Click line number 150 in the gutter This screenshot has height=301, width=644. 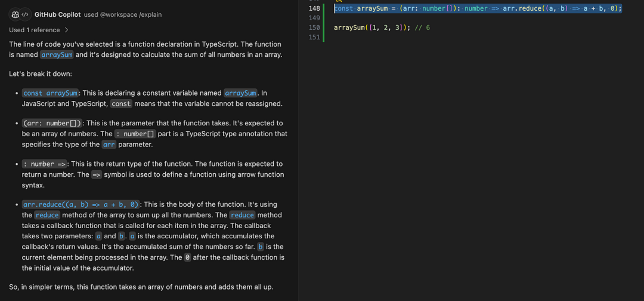(314, 27)
